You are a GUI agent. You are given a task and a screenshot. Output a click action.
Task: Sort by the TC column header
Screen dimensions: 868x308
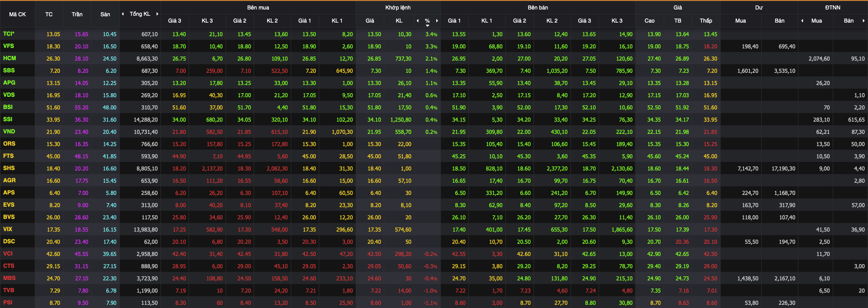tap(49, 14)
